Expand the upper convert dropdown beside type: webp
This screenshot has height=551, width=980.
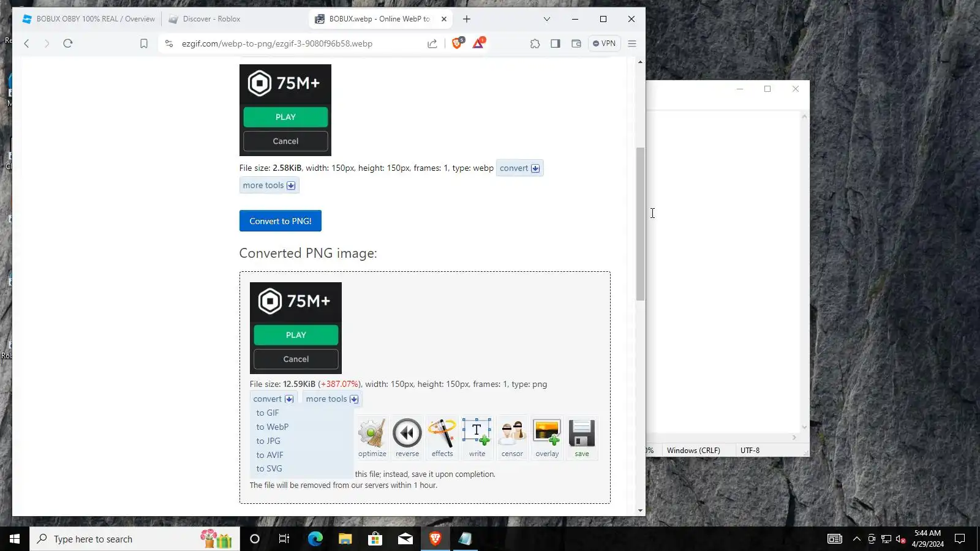click(x=519, y=168)
